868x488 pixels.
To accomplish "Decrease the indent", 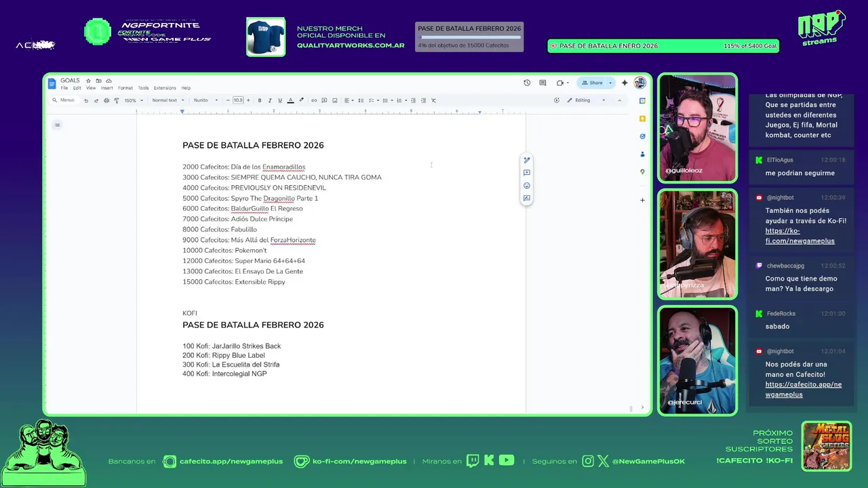I will click(413, 100).
